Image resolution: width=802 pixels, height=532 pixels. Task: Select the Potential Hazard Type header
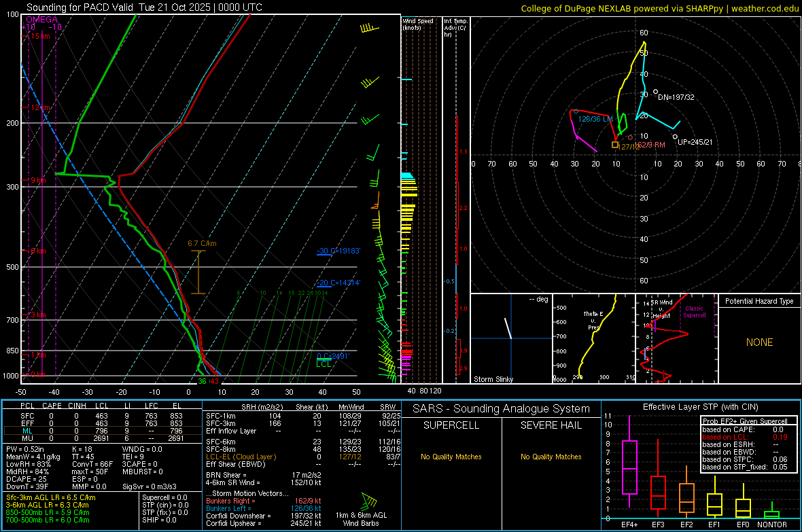pos(759,301)
